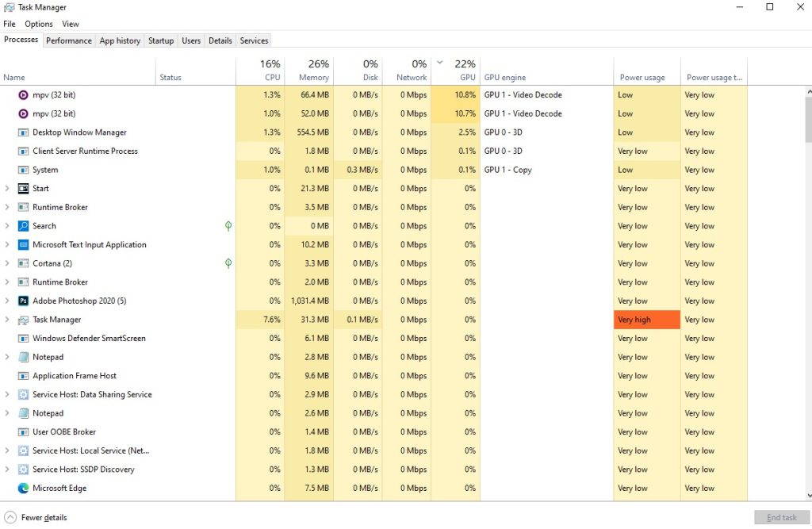
Task: Open the File menu
Action: coord(10,24)
